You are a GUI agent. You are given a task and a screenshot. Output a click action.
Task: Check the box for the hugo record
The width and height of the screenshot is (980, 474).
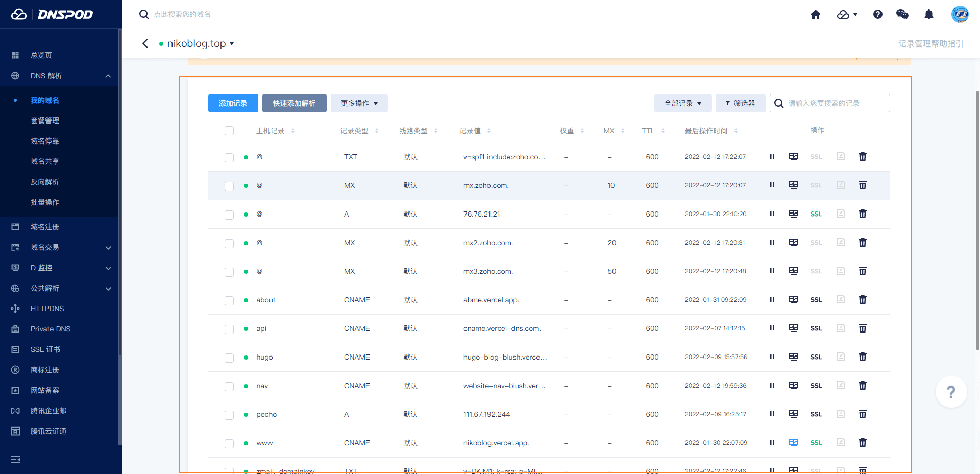click(x=229, y=358)
